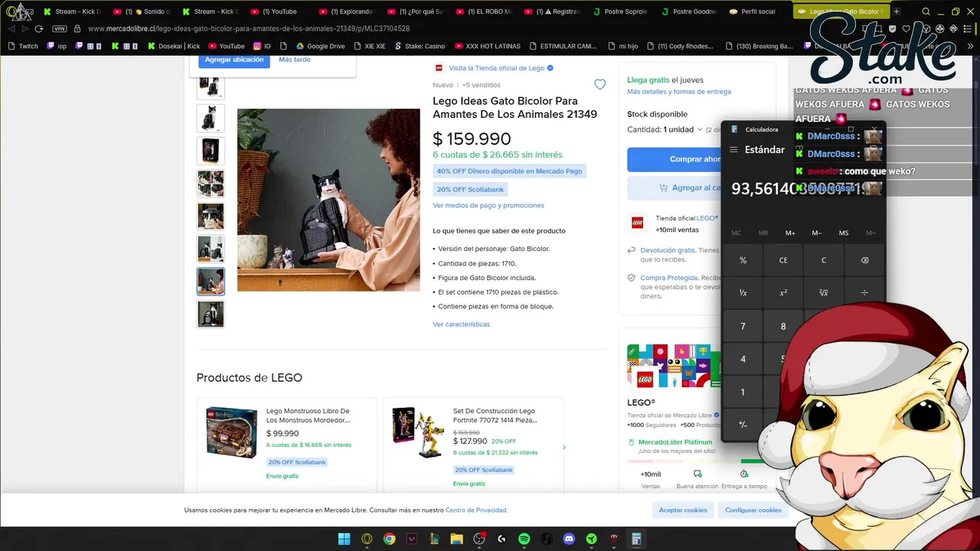Open Opera browser from taskbar

coord(367,539)
